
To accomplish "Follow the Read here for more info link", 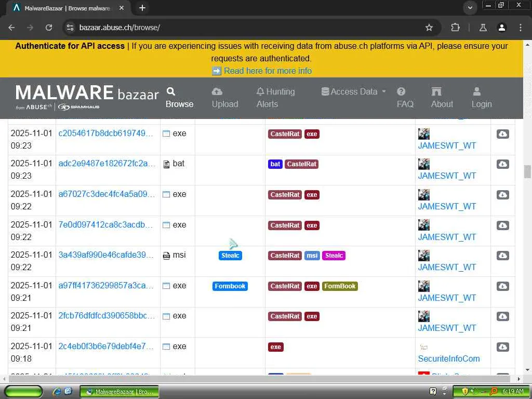I will [x=268, y=71].
